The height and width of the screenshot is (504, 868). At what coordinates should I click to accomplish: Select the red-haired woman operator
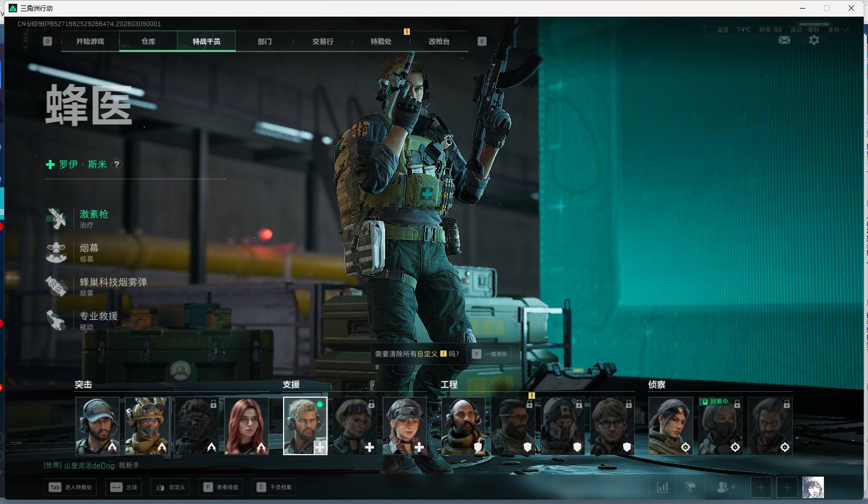tap(247, 426)
